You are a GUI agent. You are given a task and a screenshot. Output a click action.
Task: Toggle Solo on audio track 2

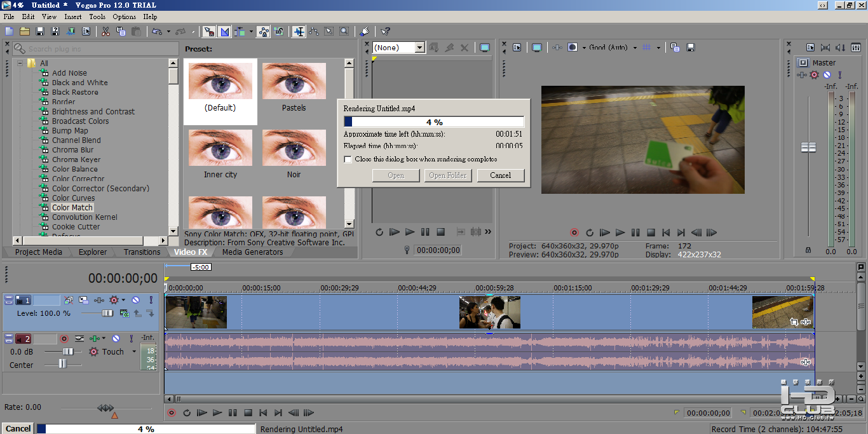tap(132, 339)
